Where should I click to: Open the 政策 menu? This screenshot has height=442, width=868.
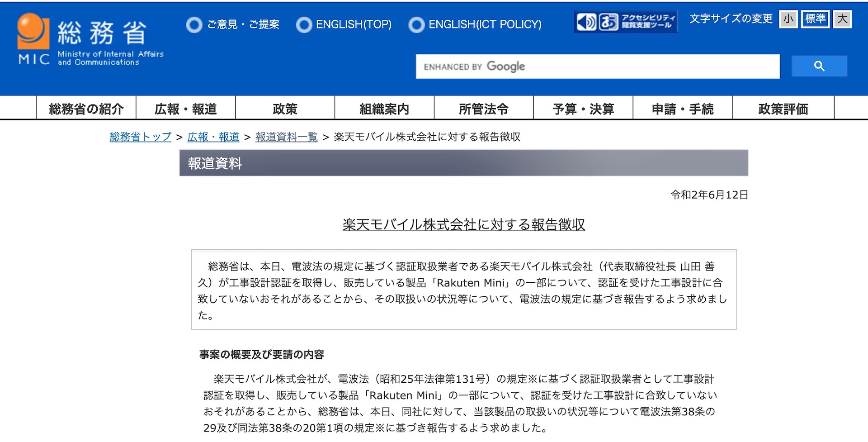(285, 109)
